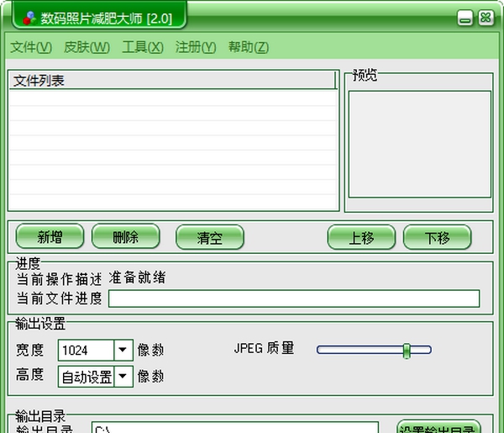Screen dimensions: 504x433
Task: Expand the 宽度 dropdown arrow
Action: pyautogui.click(x=123, y=350)
